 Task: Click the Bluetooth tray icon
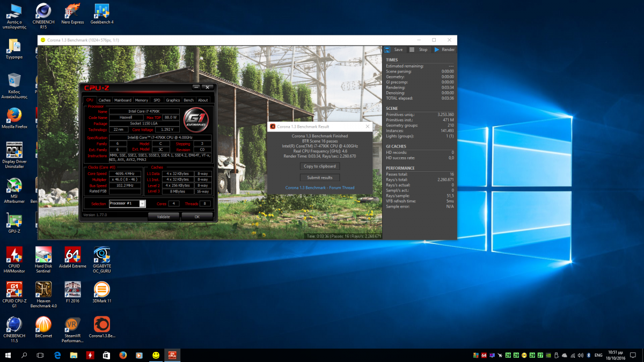588,355
